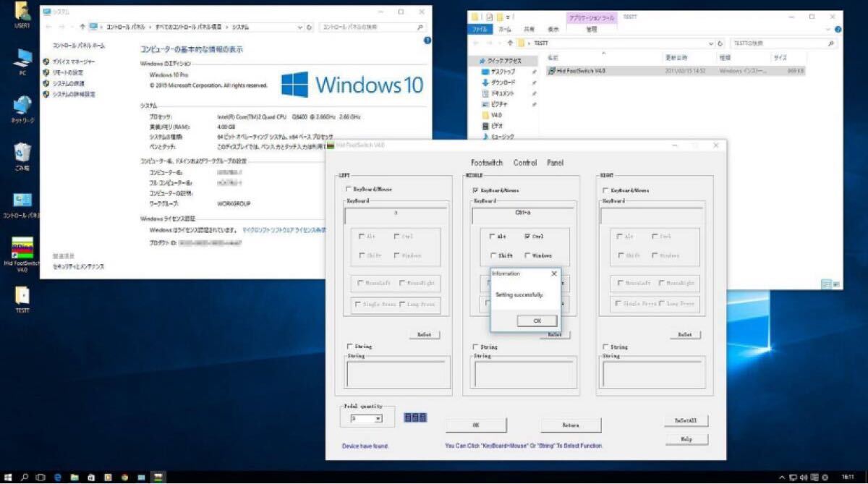Click the Windows Start button
The height and width of the screenshot is (484, 868).
coord(7,477)
